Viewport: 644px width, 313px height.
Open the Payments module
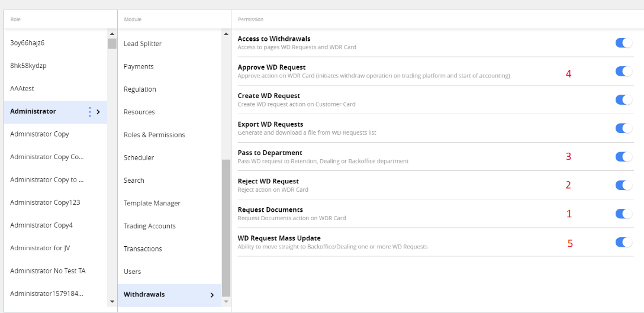[x=169, y=66]
